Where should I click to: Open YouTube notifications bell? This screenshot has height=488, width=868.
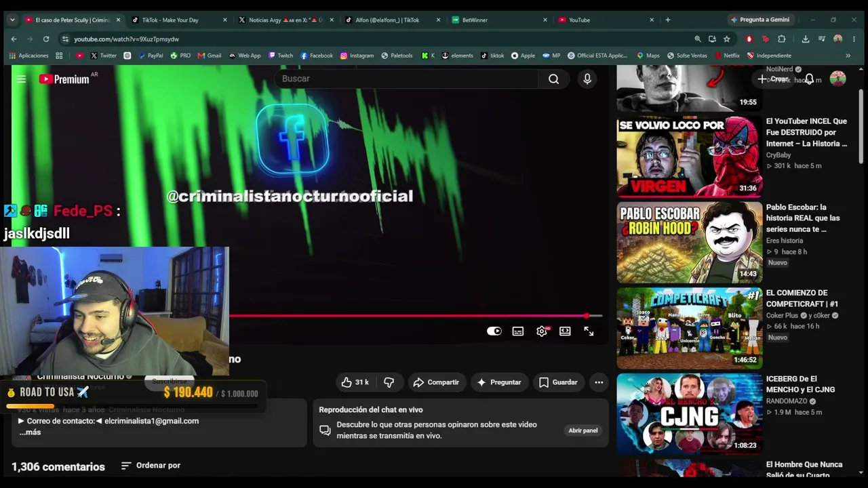pos(809,79)
